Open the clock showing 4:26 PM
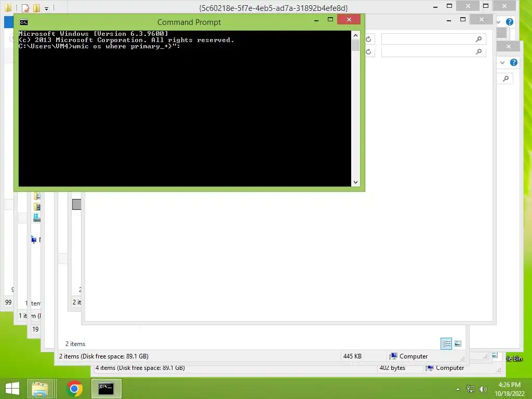 coord(509,389)
